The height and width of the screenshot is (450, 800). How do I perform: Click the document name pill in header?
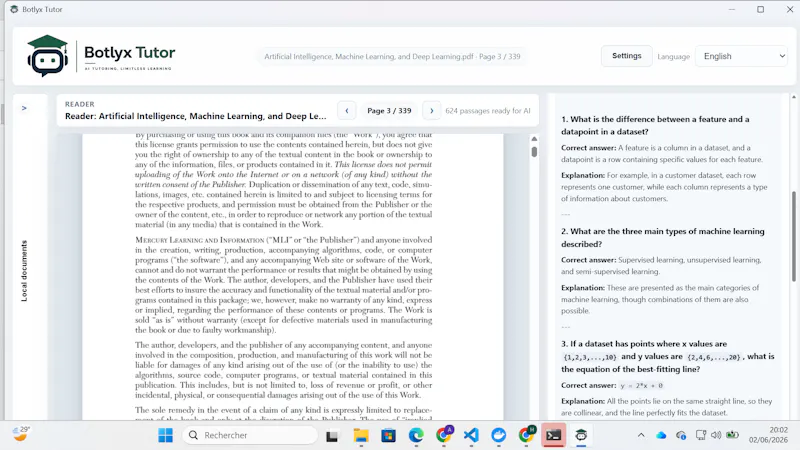(x=392, y=57)
